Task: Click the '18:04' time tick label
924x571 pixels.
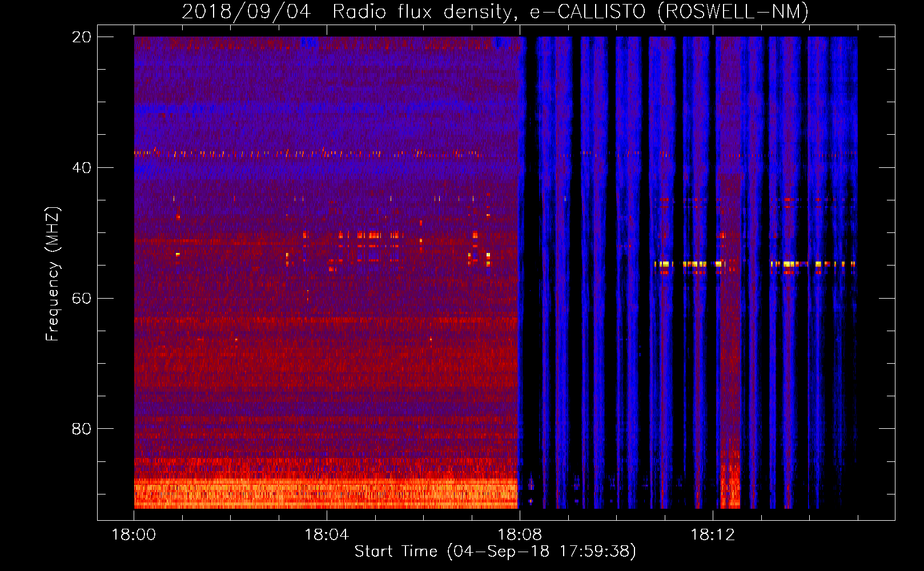Action: coord(327,535)
